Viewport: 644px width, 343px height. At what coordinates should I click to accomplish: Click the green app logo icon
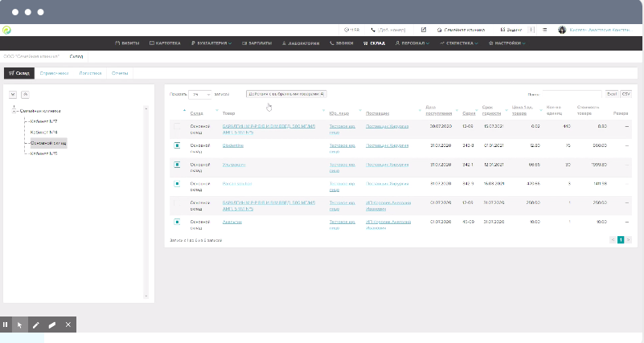pos(7,30)
